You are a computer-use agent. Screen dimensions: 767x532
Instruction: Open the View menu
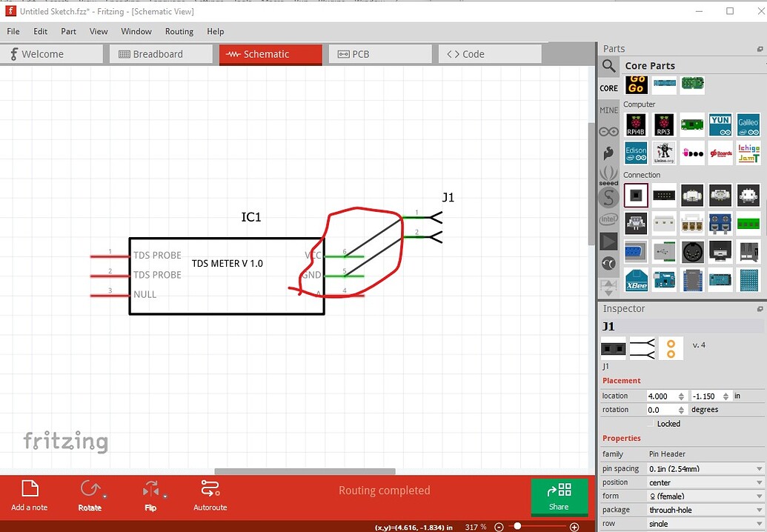click(x=99, y=31)
